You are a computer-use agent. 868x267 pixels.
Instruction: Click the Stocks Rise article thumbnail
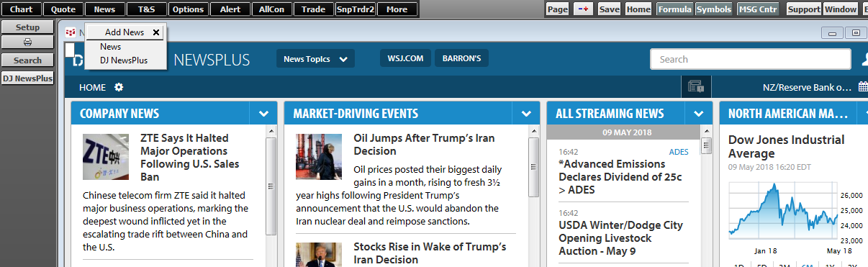pos(319,255)
